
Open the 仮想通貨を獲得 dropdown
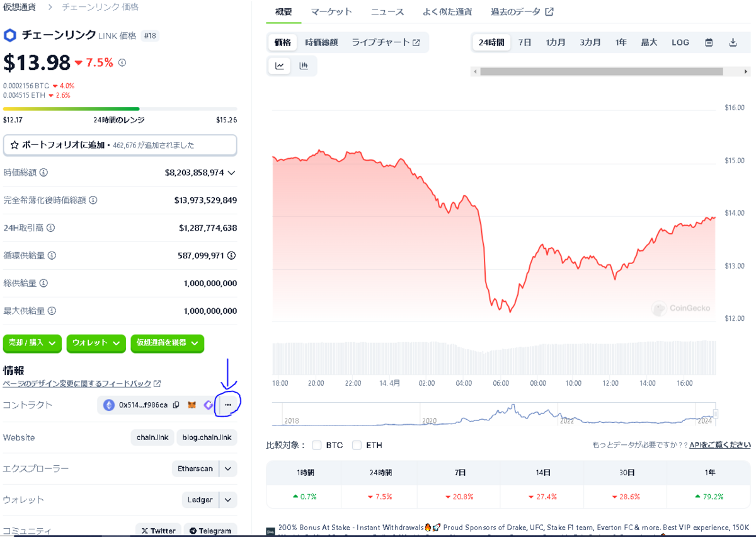168,343
